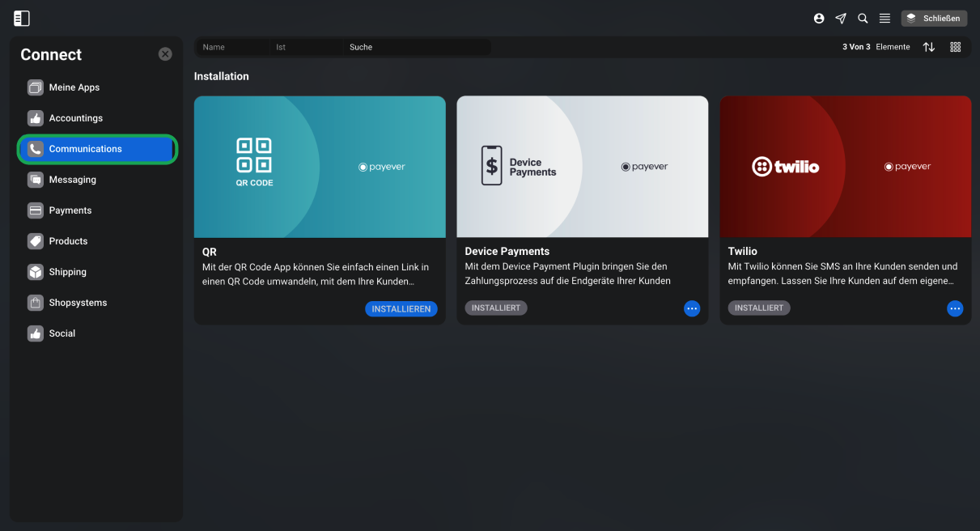The image size is (980, 531).
Task: Click the INSTALLIERT badge on Device Payments
Action: coord(496,308)
